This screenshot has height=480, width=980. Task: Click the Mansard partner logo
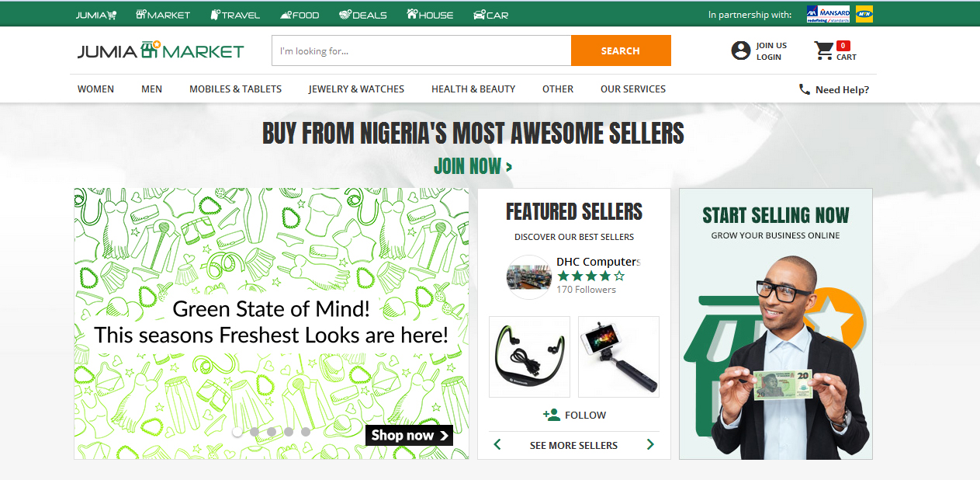tap(828, 14)
